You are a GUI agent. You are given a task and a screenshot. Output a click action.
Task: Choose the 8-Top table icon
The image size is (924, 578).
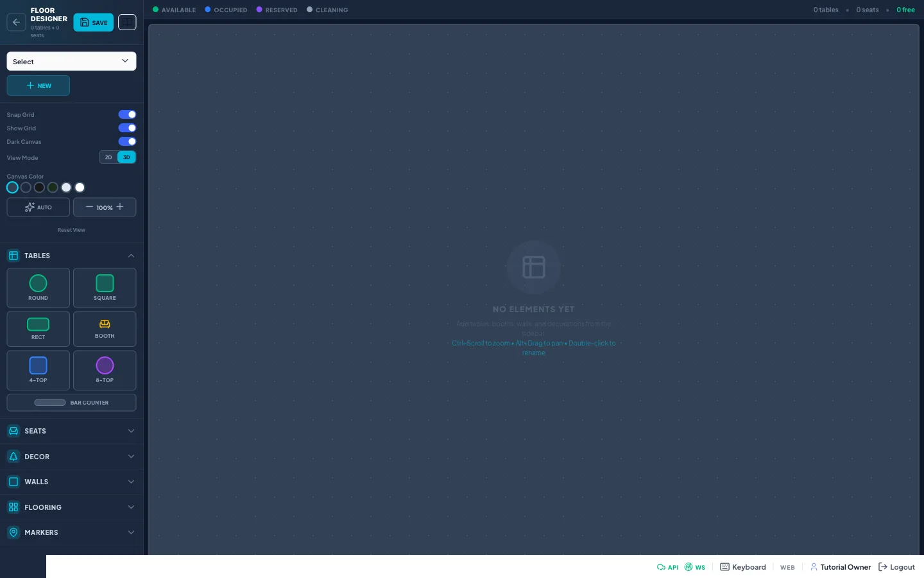(105, 370)
